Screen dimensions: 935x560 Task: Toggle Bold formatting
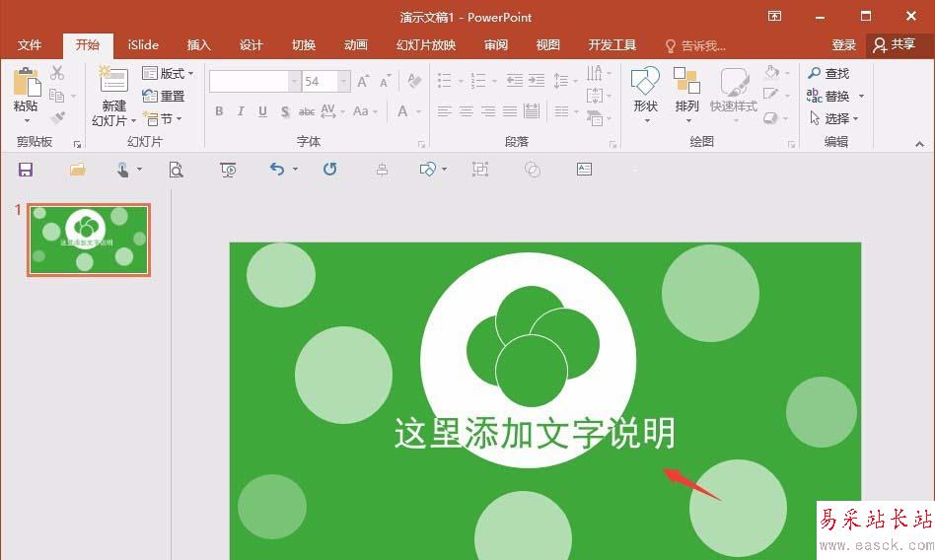pos(219,111)
